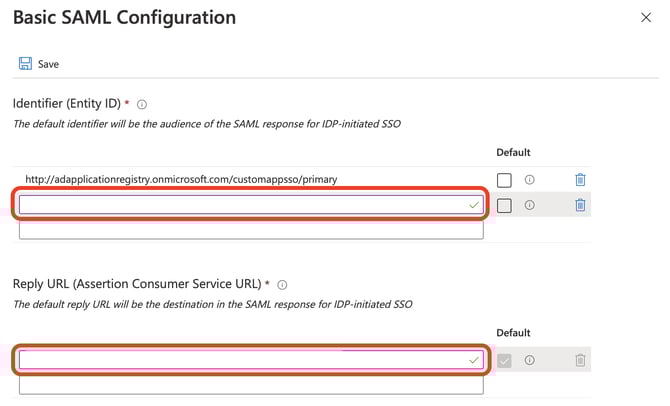Image resolution: width=670 pixels, height=406 pixels.
Task: Tick Default checkbox on second identifier row
Action: [x=504, y=205]
